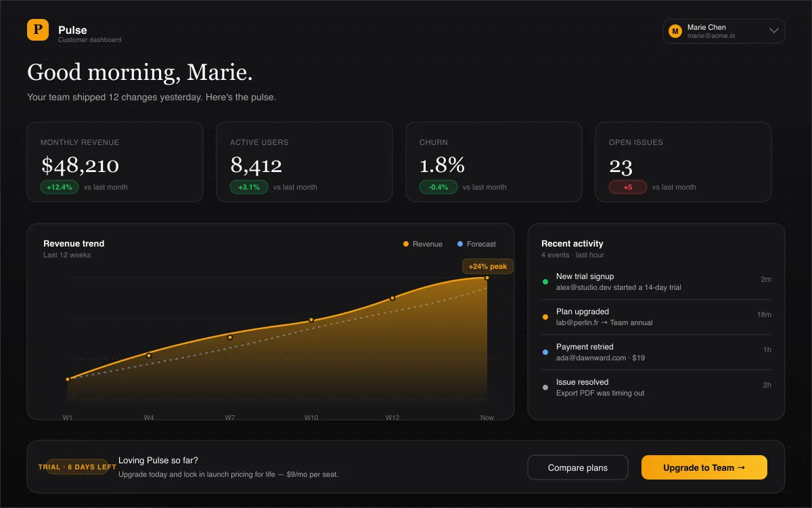Click the W4 revenue data point
Image resolution: width=812 pixels, height=508 pixels.
[x=149, y=355]
